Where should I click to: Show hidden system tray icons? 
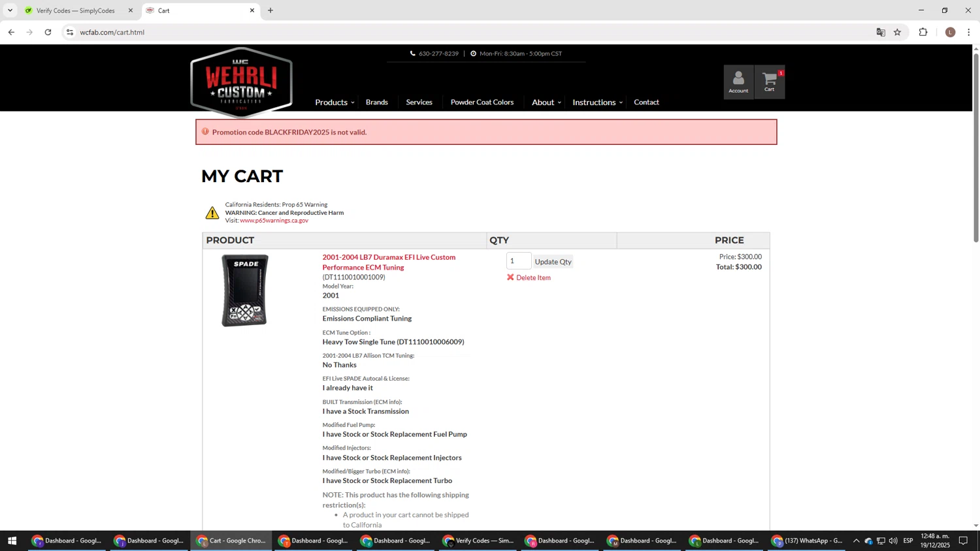tap(856, 541)
